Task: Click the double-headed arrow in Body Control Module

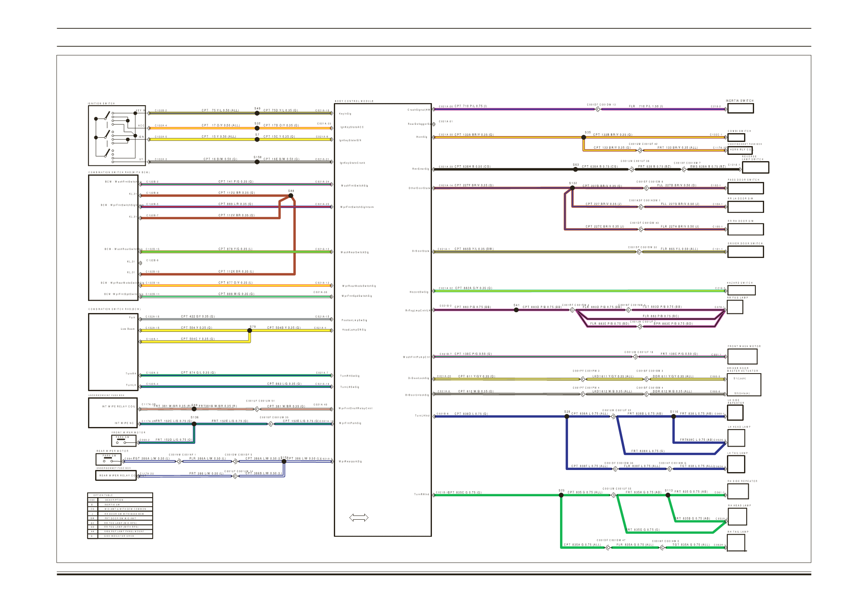Action: (358, 518)
